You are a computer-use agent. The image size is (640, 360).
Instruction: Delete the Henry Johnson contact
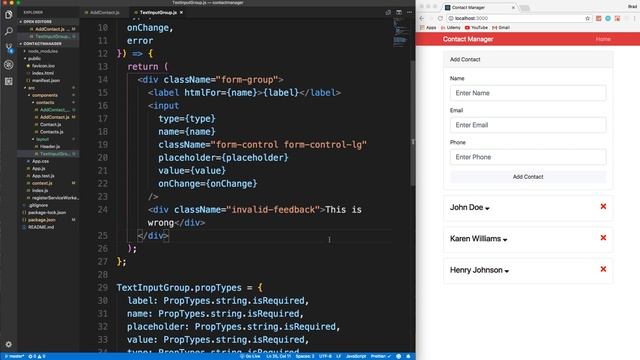603,269
